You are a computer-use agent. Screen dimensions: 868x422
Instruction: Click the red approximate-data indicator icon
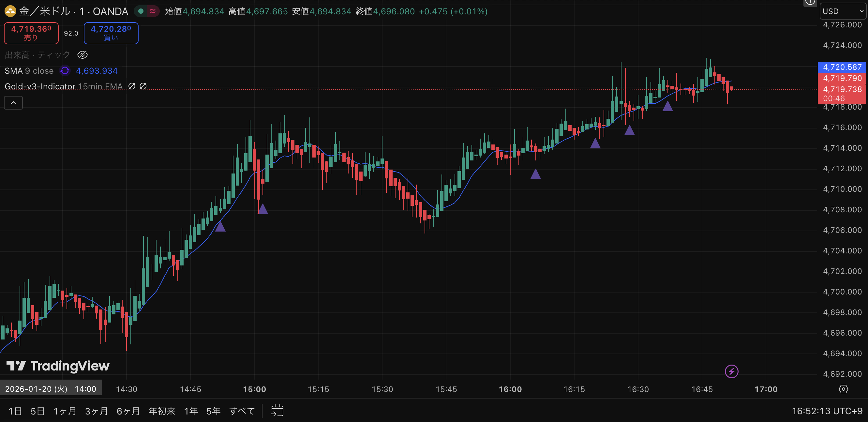pos(153,11)
